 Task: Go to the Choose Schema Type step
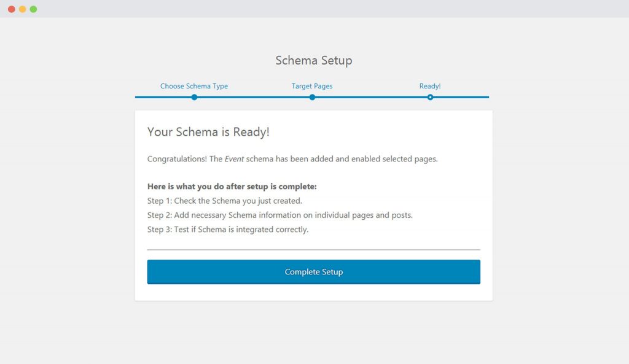pyautogui.click(x=194, y=86)
